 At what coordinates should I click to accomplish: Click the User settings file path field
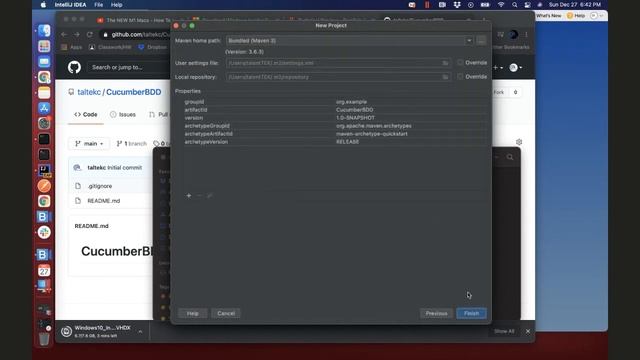[x=338, y=63]
